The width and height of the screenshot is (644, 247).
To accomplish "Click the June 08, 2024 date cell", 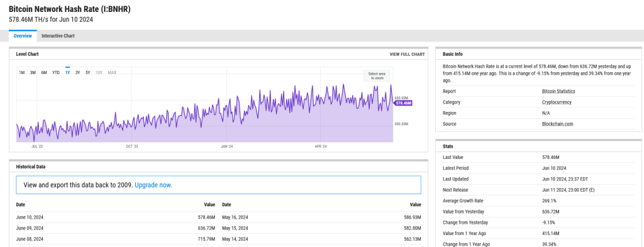I will pyautogui.click(x=30, y=239).
